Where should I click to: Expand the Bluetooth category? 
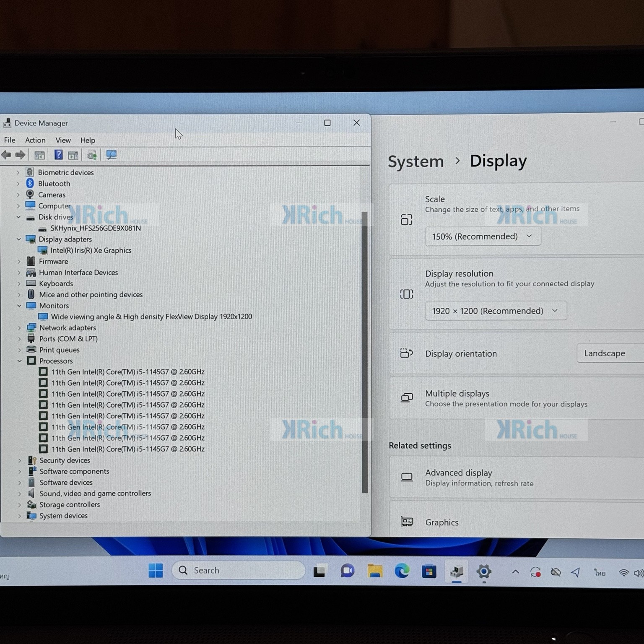click(18, 184)
